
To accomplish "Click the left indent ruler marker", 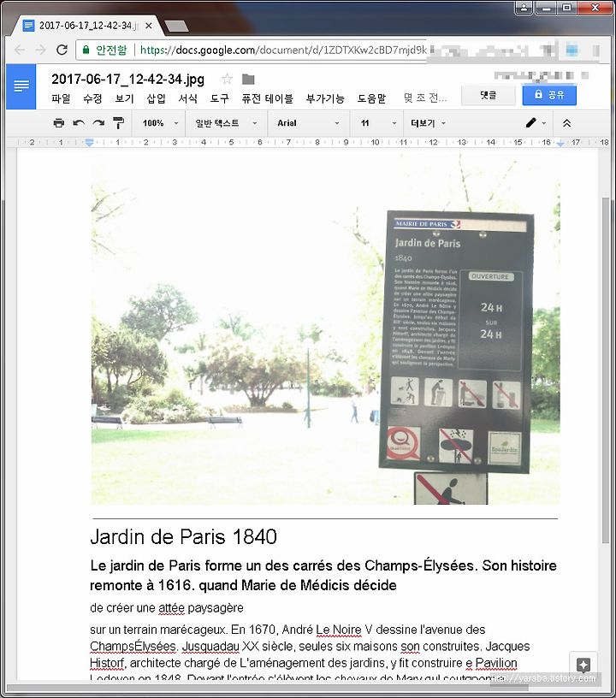I will pyautogui.click(x=90, y=143).
